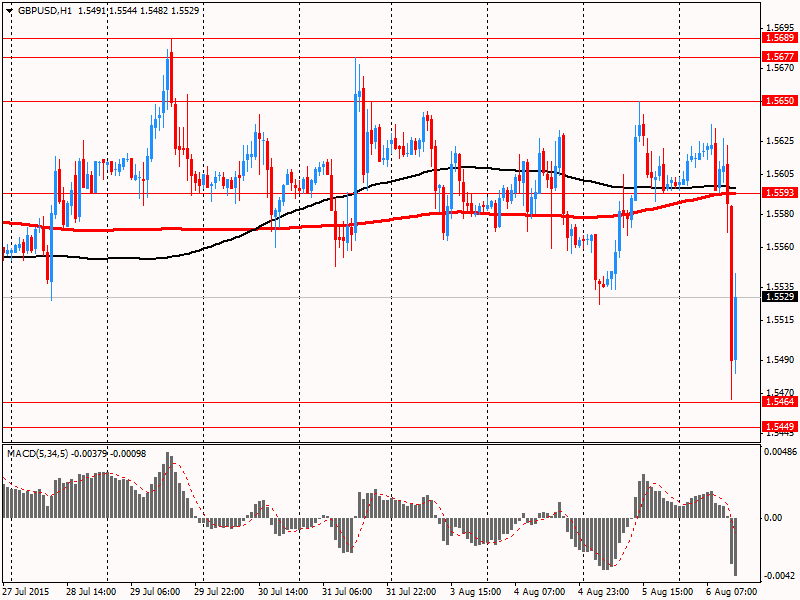
Task: Select the 1.5464 support level label
Action: (779, 401)
